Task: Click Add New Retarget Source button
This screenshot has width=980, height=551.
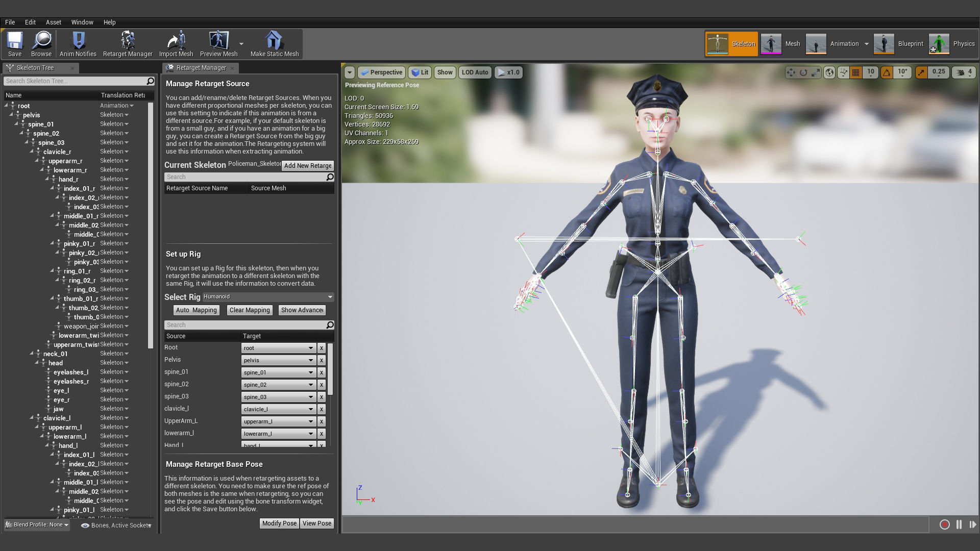Action: click(308, 166)
